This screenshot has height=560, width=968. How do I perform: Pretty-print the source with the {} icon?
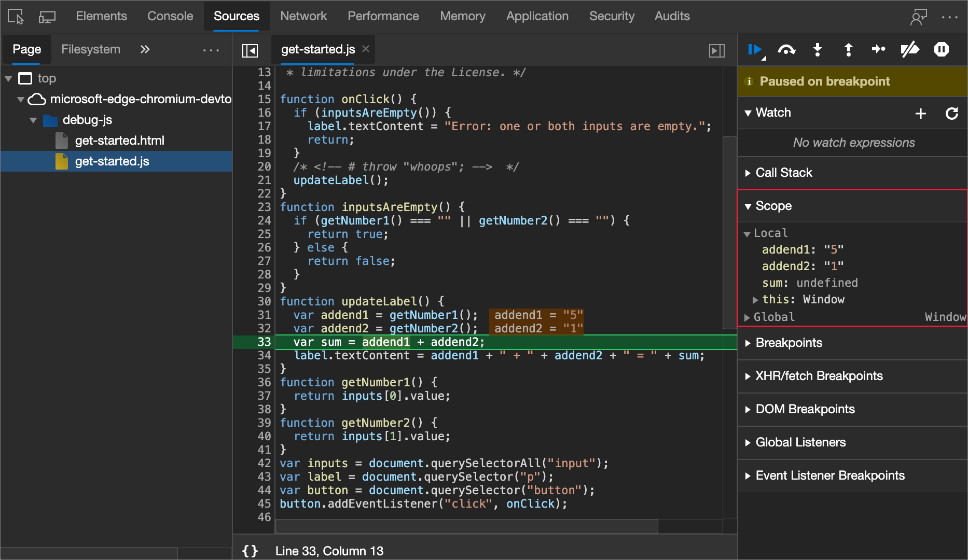[250, 551]
